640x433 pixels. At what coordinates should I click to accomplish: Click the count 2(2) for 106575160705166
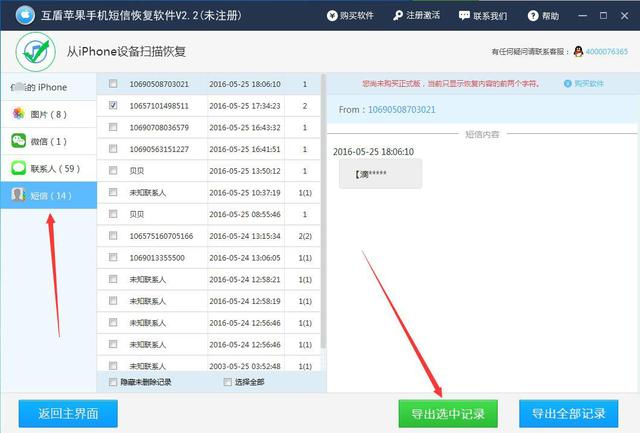click(x=305, y=236)
